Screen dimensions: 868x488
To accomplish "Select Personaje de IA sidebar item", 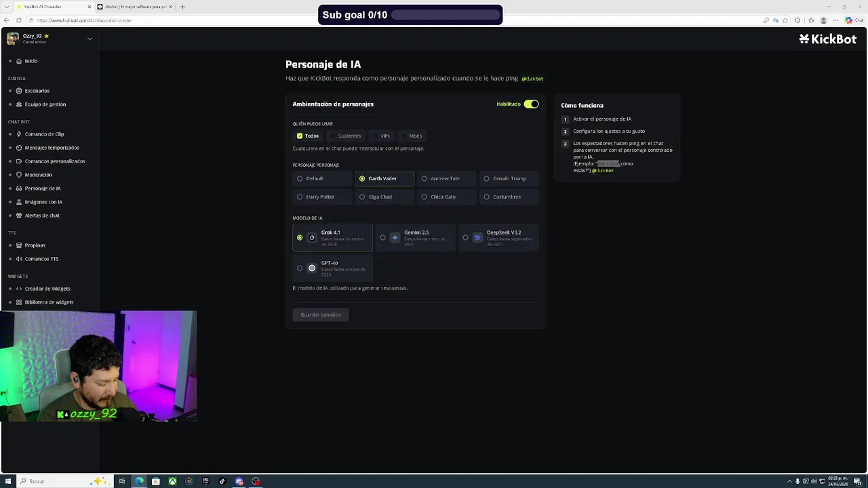I will 42,188.
